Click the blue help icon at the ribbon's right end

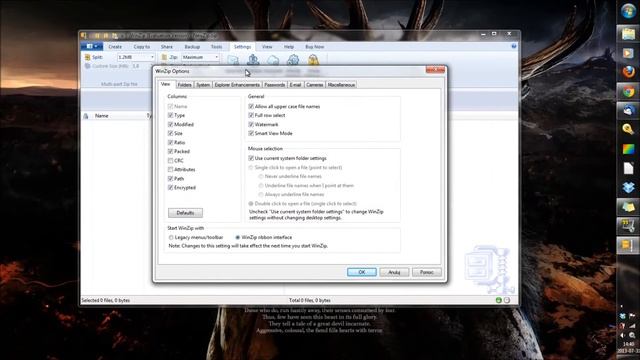(x=514, y=46)
